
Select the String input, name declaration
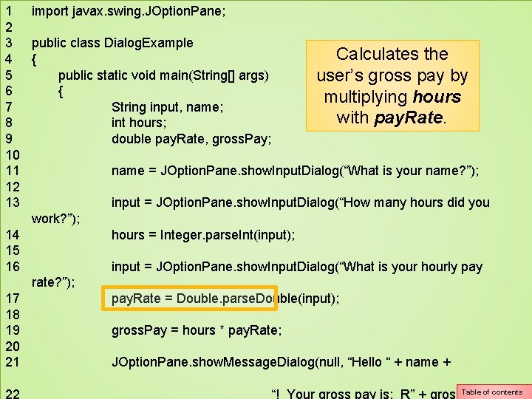coord(167,107)
